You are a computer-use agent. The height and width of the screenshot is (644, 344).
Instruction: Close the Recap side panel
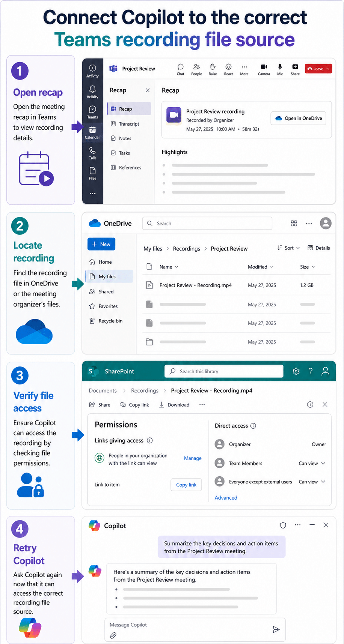tap(148, 90)
